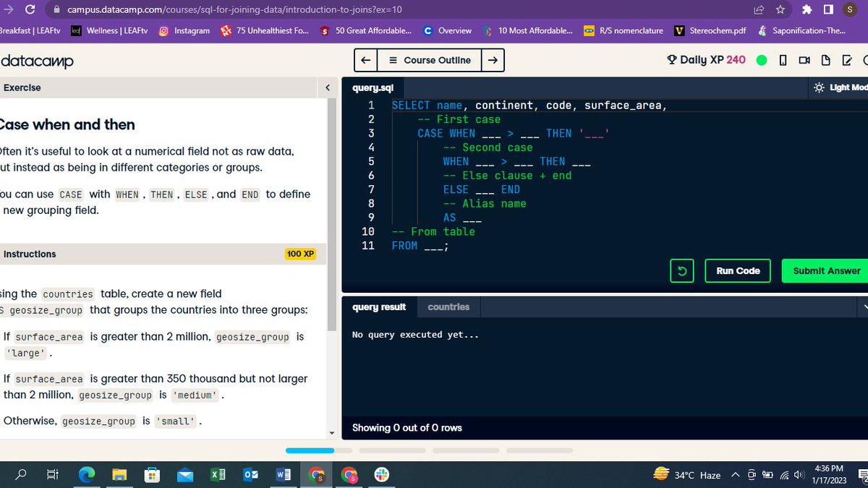Open File Explorer from taskbar
This screenshot has width=868, height=488.
pos(119,475)
